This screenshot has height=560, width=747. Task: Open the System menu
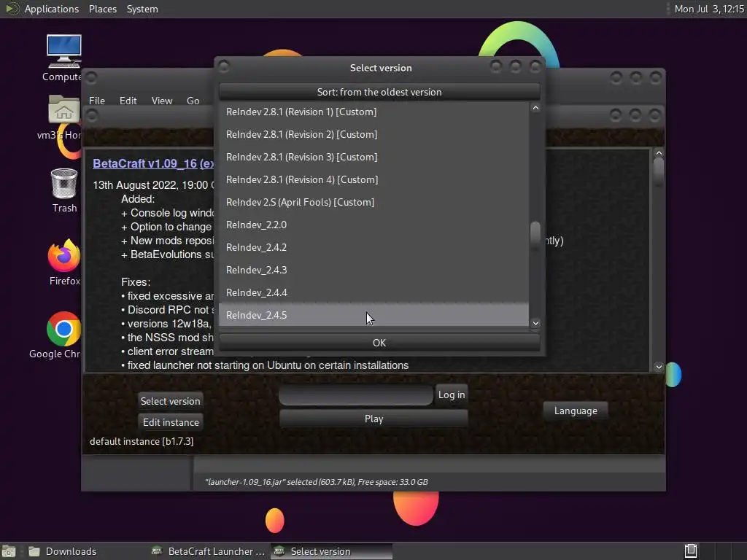pos(142,9)
